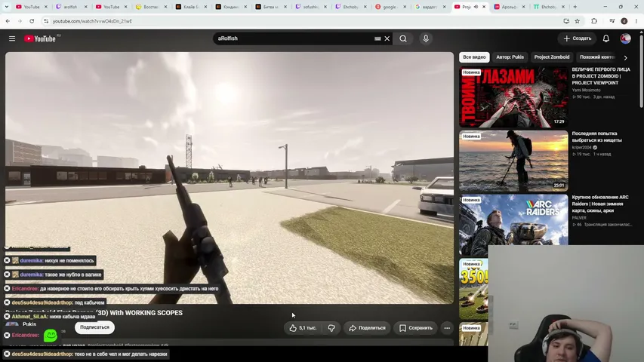Open the ГЛАЗАМИ first-person video thumbnail
Viewport: 644px width, 362px height.
click(x=513, y=97)
